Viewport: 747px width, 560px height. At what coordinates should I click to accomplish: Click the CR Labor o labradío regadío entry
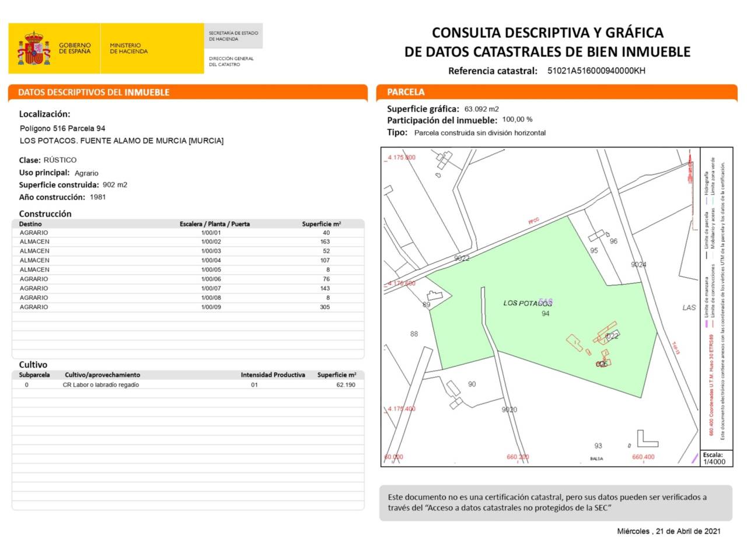coord(101,385)
